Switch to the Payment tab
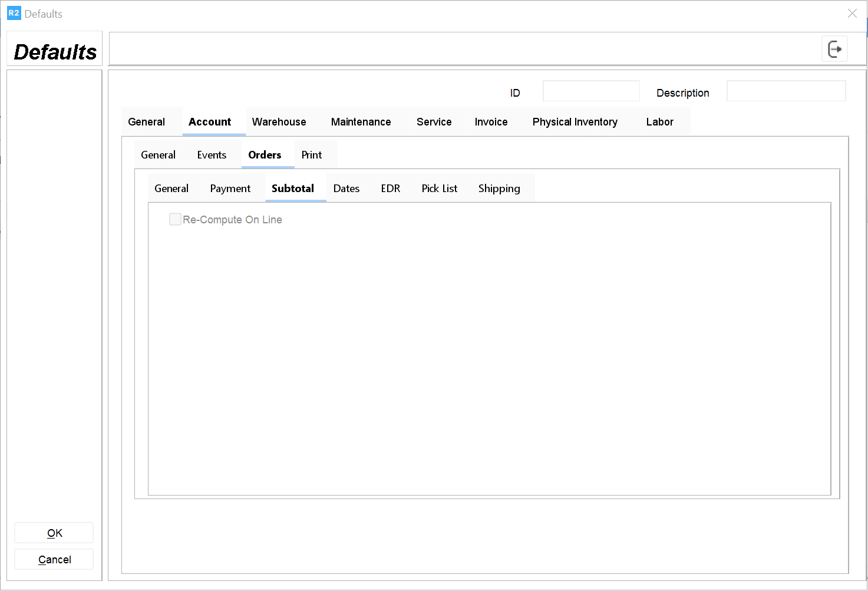 point(230,189)
